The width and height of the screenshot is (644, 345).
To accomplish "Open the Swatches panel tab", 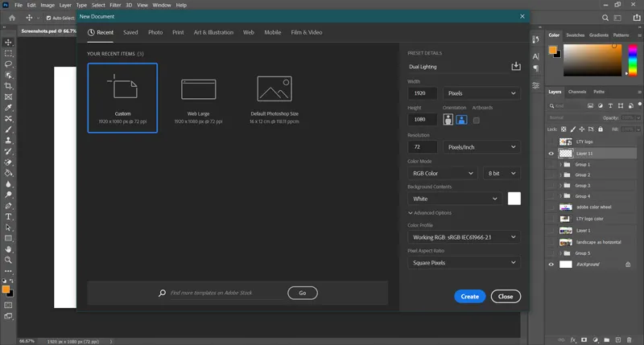I will tap(575, 35).
